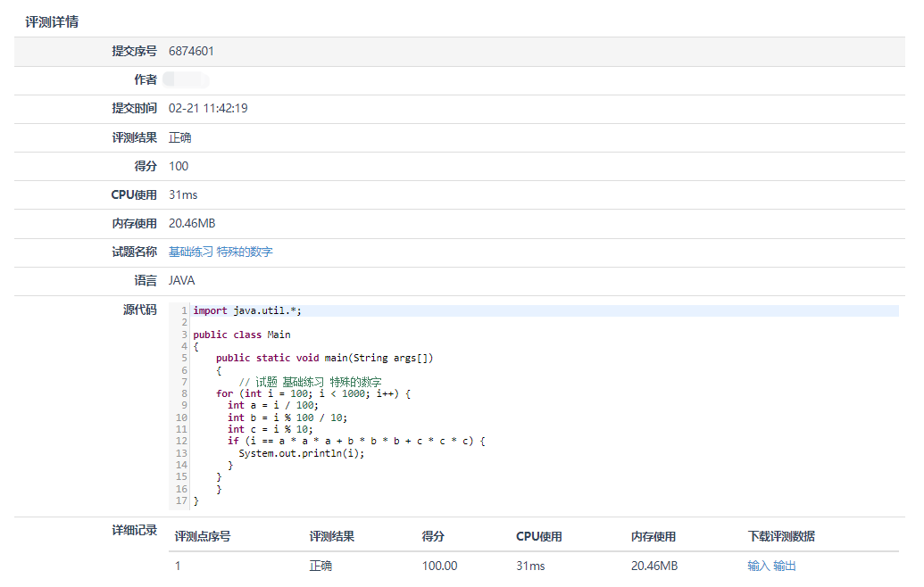Download the 输出 test data
This screenshot has width=924, height=587.
[784, 566]
